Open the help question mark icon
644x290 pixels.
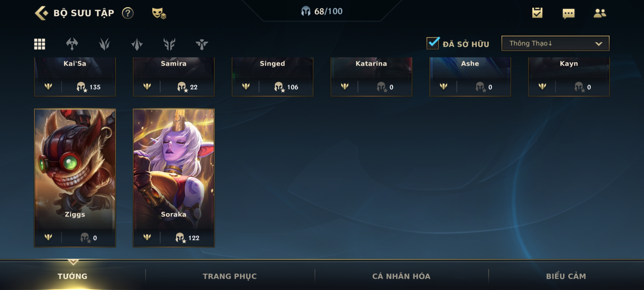tap(128, 13)
